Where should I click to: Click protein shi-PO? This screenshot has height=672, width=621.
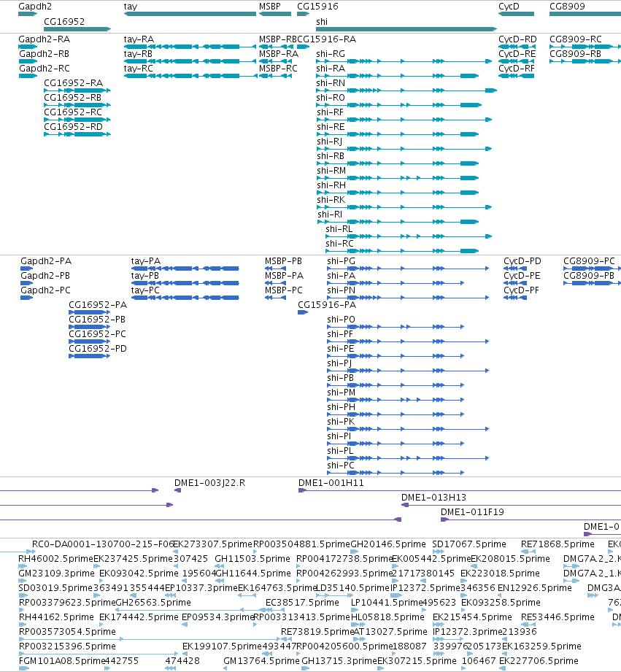click(x=341, y=320)
